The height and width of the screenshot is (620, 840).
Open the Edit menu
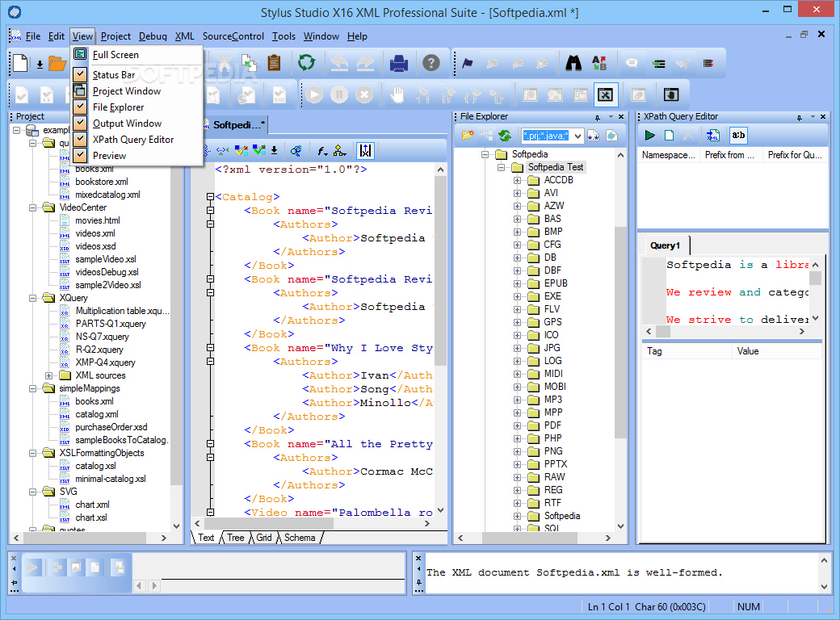[57, 36]
